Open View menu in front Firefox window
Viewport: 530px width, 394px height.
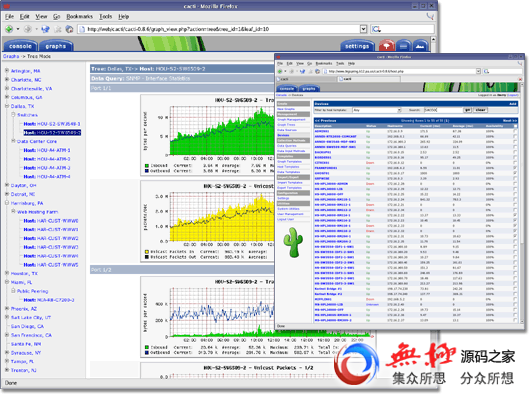pos(300,64)
